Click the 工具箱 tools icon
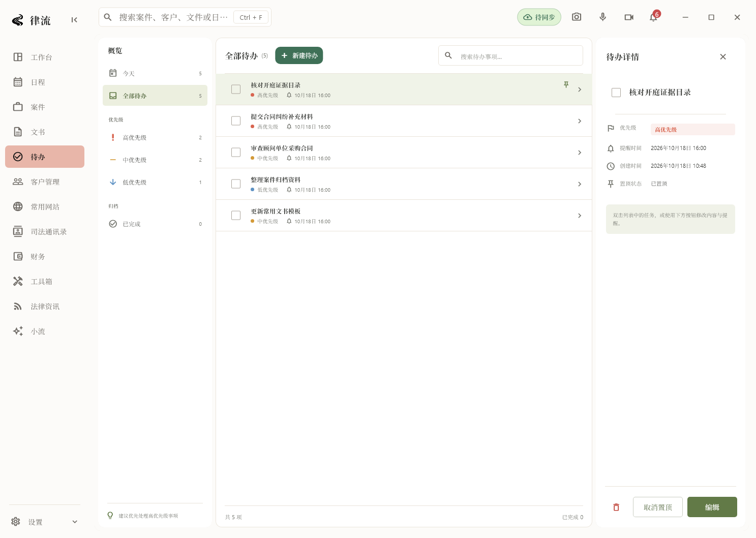 tap(18, 281)
